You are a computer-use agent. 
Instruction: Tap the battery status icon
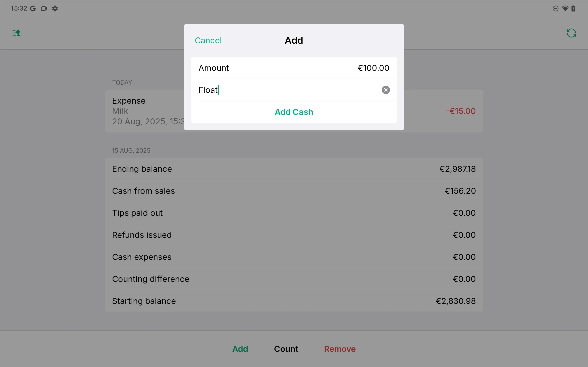(574, 8)
